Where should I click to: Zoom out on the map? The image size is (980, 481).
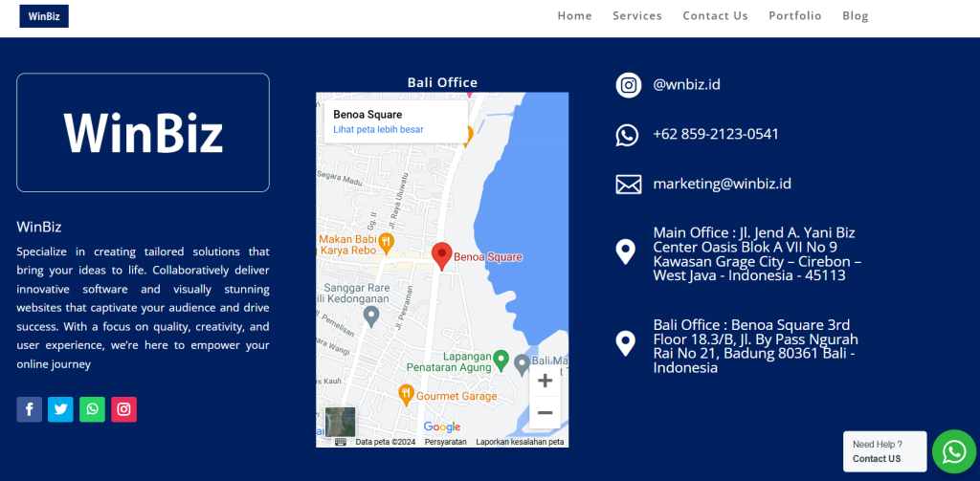click(x=545, y=412)
